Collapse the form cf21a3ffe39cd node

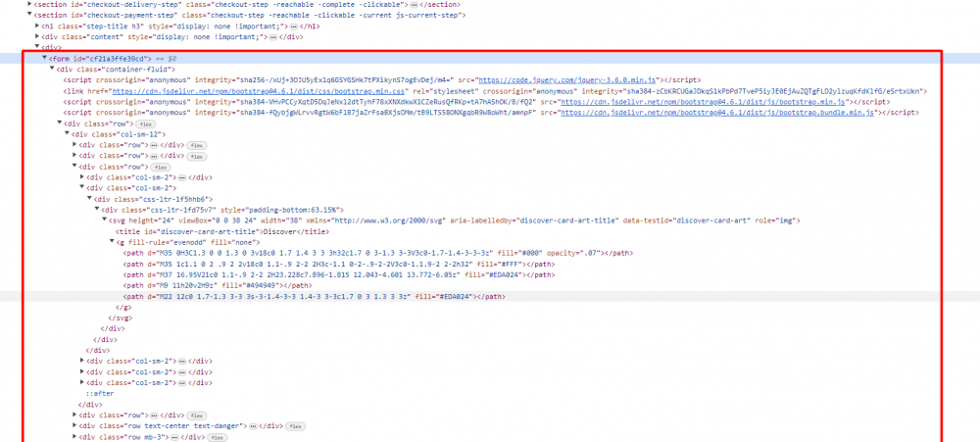point(44,58)
